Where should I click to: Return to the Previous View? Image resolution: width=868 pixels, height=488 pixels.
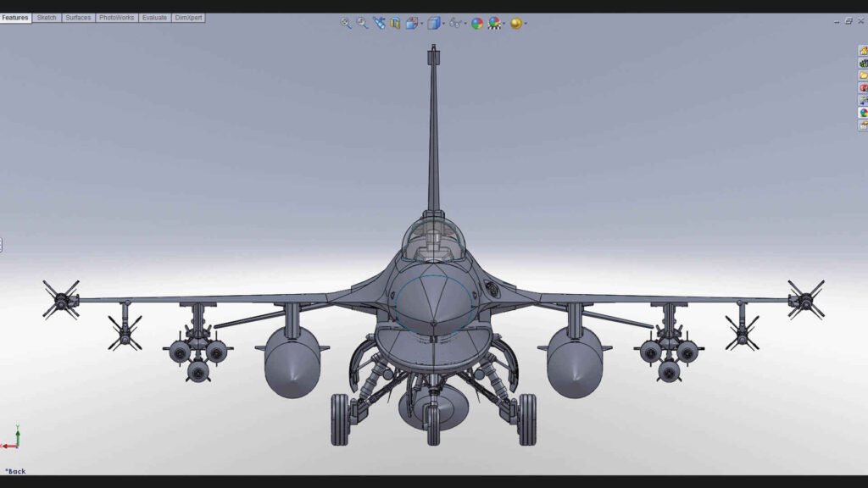[379, 23]
